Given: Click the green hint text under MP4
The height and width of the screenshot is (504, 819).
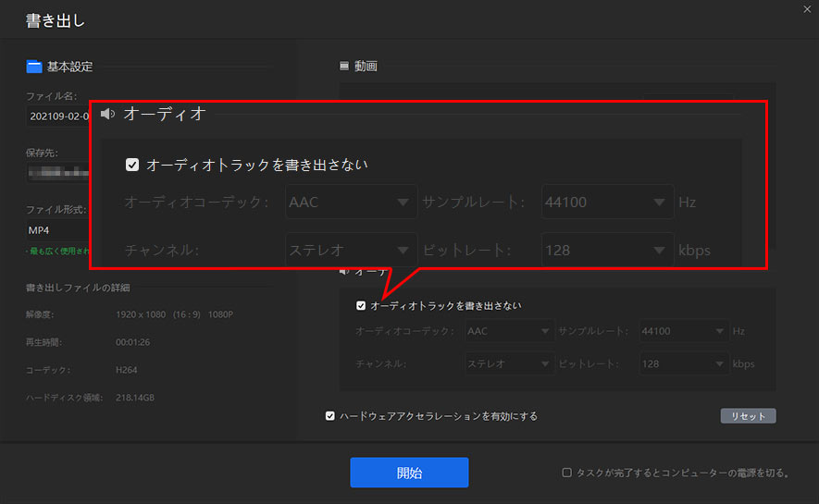Looking at the screenshot, I should [x=58, y=252].
